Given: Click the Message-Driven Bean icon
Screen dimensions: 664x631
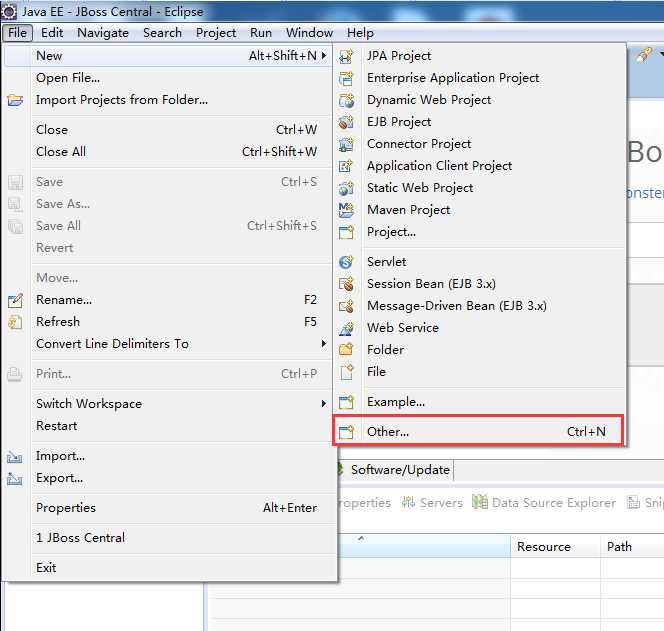Looking at the screenshot, I should coord(346,306).
